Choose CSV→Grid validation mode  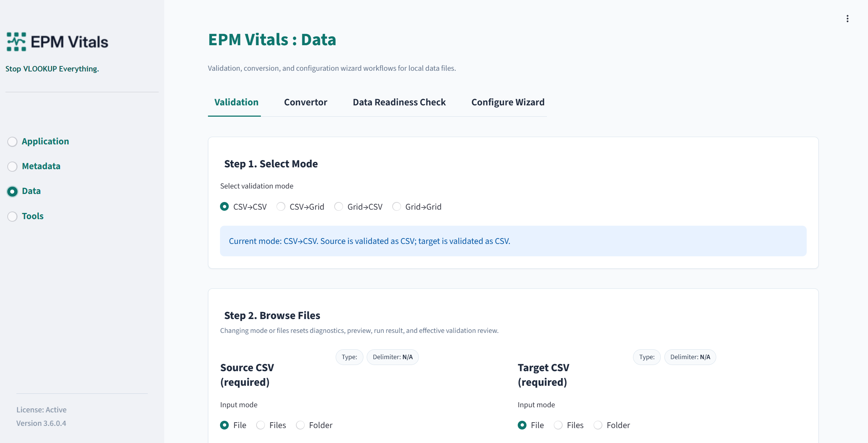[300, 207]
